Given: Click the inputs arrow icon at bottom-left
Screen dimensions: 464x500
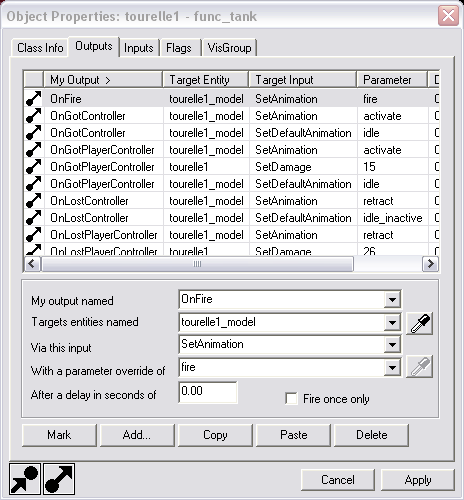Looking at the screenshot, I should click(x=25, y=479).
